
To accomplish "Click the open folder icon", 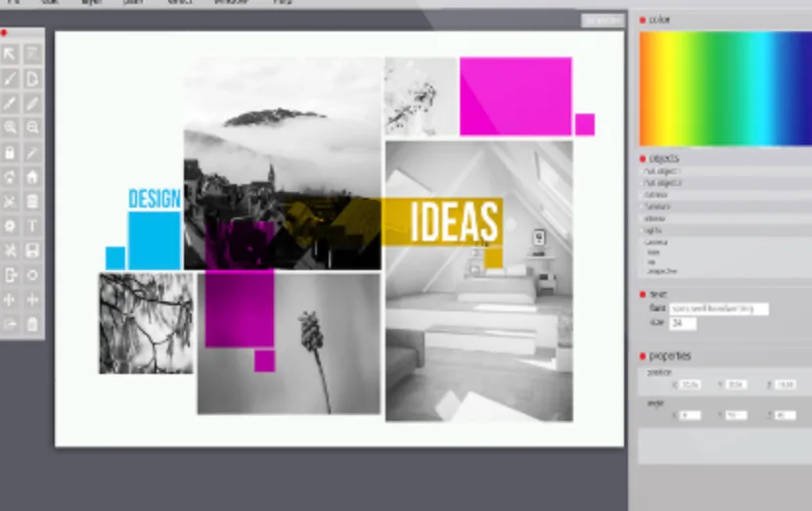I will 10,324.
